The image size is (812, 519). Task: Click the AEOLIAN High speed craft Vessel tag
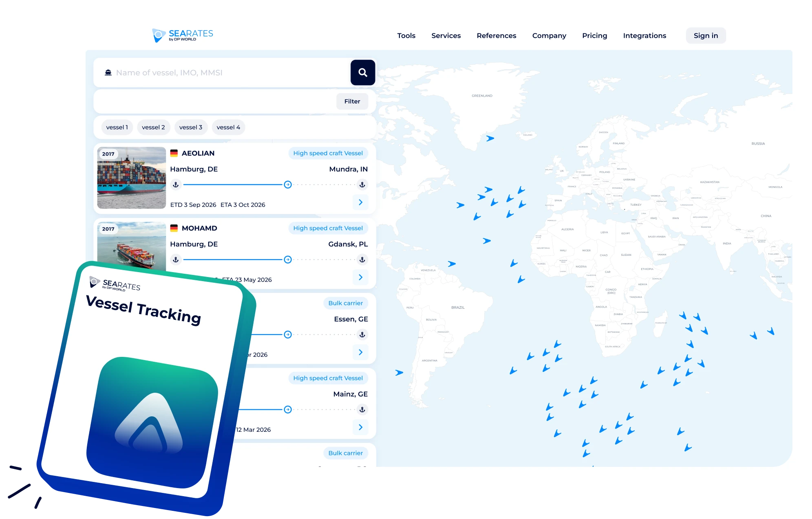coord(328,153)
